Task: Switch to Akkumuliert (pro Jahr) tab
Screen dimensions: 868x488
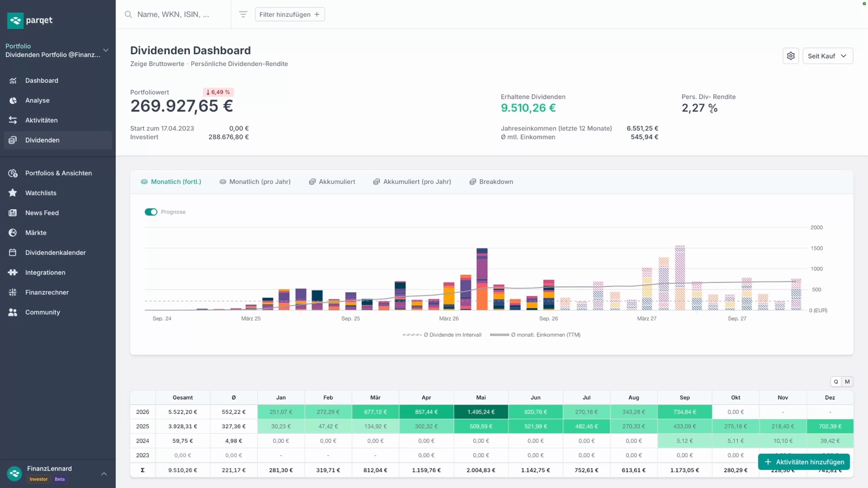Action: (x=412, y=182)
